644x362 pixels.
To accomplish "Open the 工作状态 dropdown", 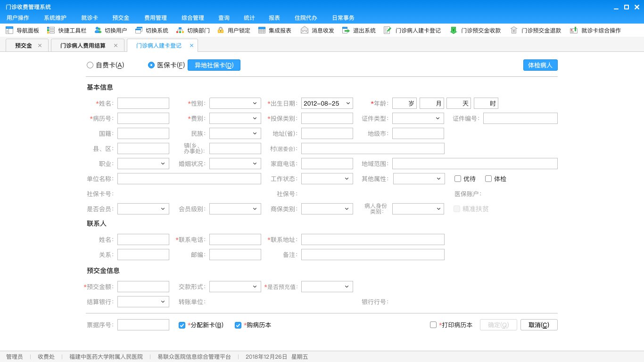I will pyautogui.click(x=327, y=179).
